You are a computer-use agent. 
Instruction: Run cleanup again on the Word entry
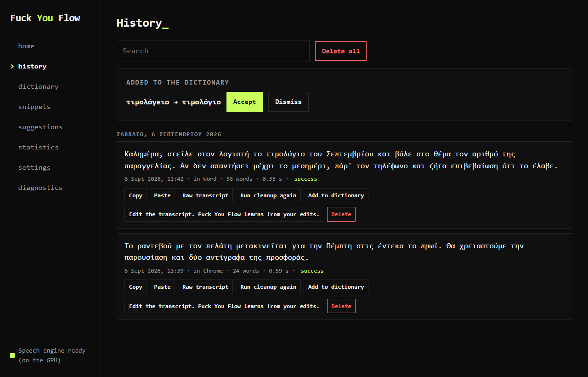268,195
